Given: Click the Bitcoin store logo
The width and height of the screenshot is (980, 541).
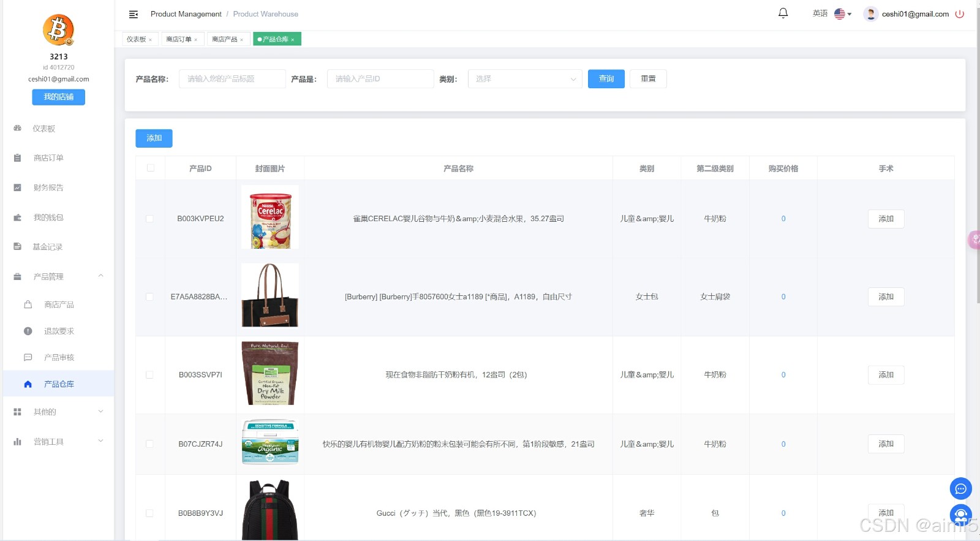Looking at the screenshot, I should click(58, 30).
